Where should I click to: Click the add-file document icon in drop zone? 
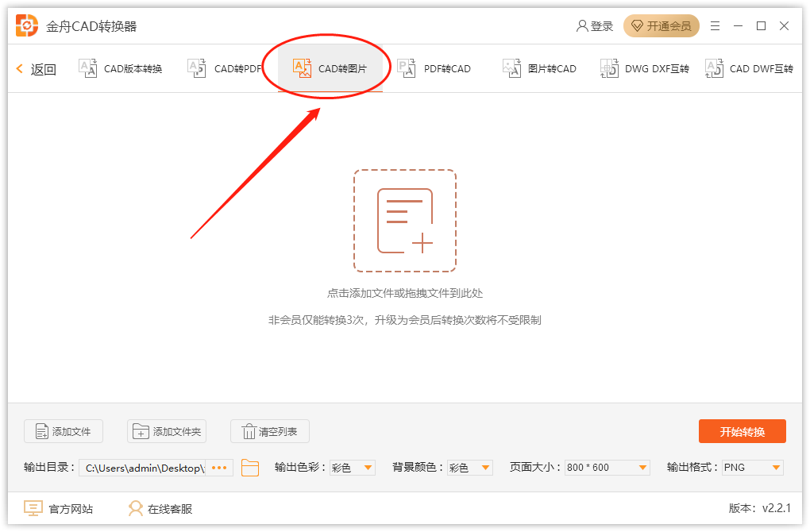[405, 221]
